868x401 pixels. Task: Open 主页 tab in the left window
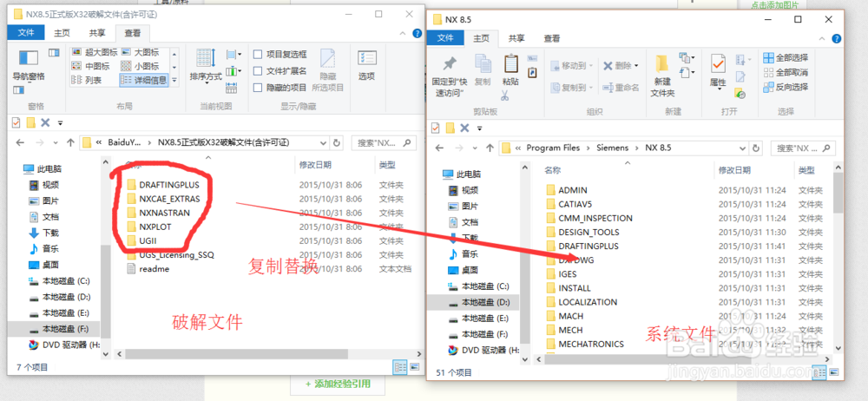pos(62,33)
